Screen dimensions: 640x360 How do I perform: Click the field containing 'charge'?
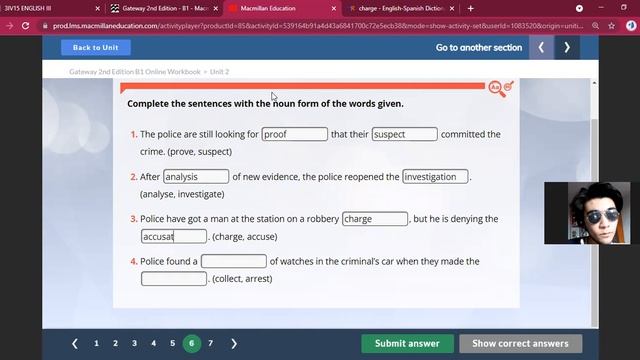[375, 219]
